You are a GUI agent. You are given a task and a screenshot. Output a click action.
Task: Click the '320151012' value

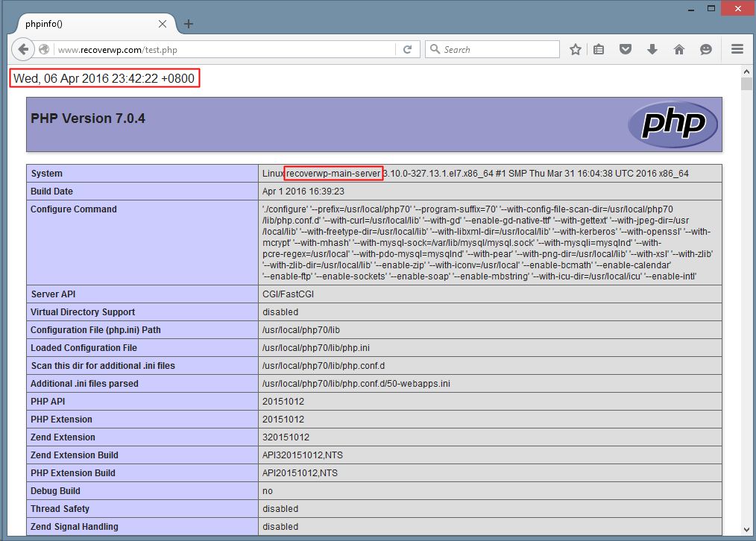point(286,437)
